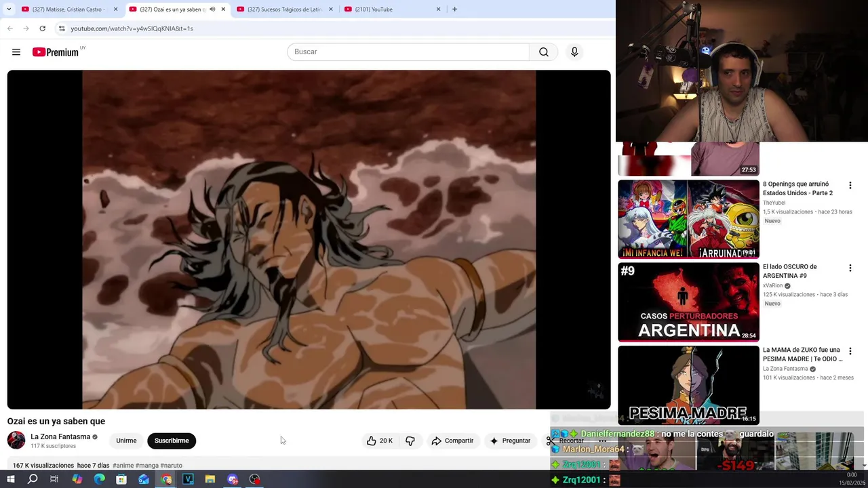Click the Unirme membership button
The width and height of the screenshot is (868, 488).
click(x=126, y=441)
